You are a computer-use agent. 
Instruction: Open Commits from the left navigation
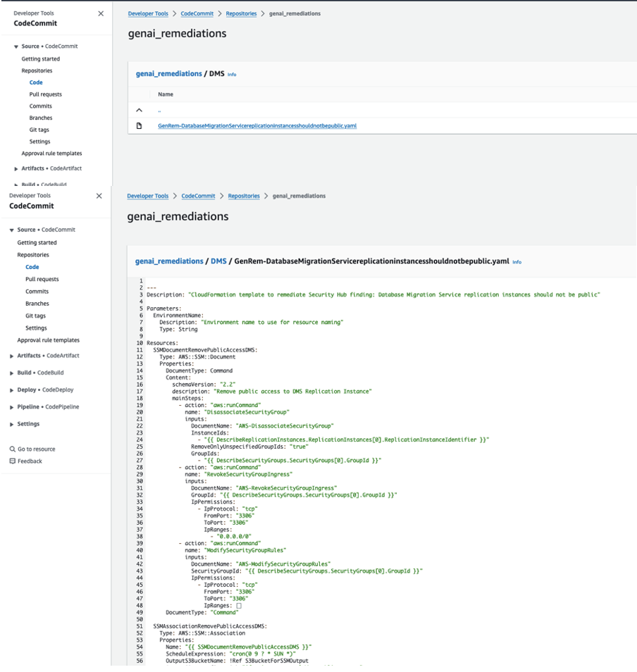(36, 291)
